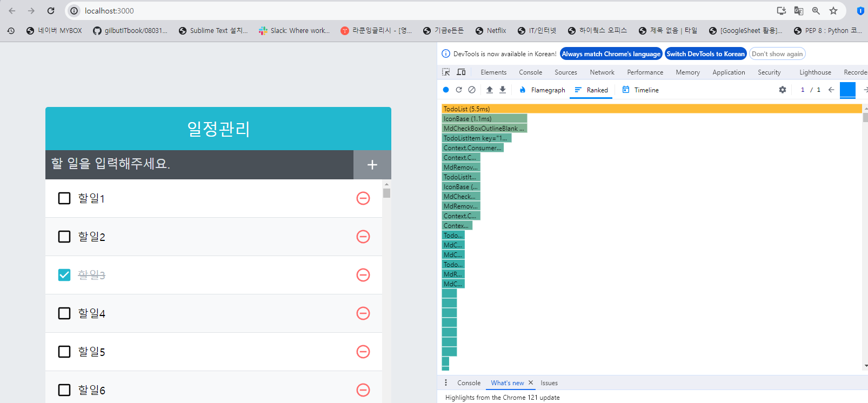Screen dimensions: 868x403
Task: Open the translate page icon
Action: [x=799, y=11]
